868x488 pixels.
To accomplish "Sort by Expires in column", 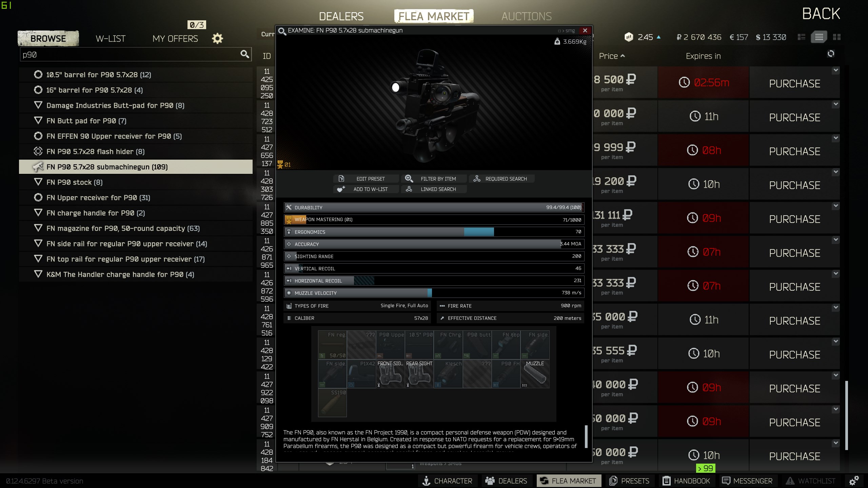I will (703, 56).
